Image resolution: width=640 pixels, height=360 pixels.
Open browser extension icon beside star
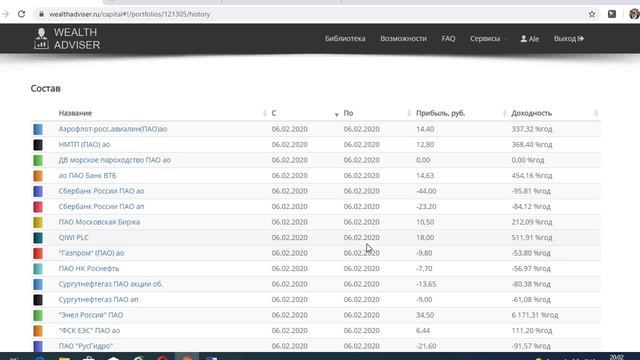point(612,14)
